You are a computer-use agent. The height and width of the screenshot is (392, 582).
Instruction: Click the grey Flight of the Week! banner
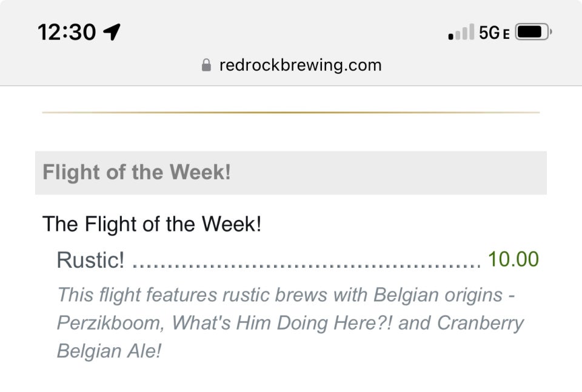[x=291, y=173]
